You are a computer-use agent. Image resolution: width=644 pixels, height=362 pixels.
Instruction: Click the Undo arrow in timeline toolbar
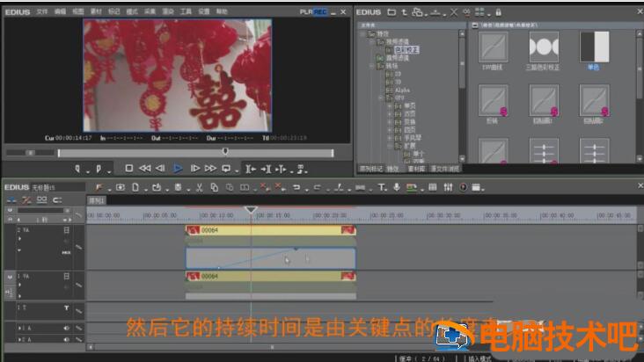296,187
